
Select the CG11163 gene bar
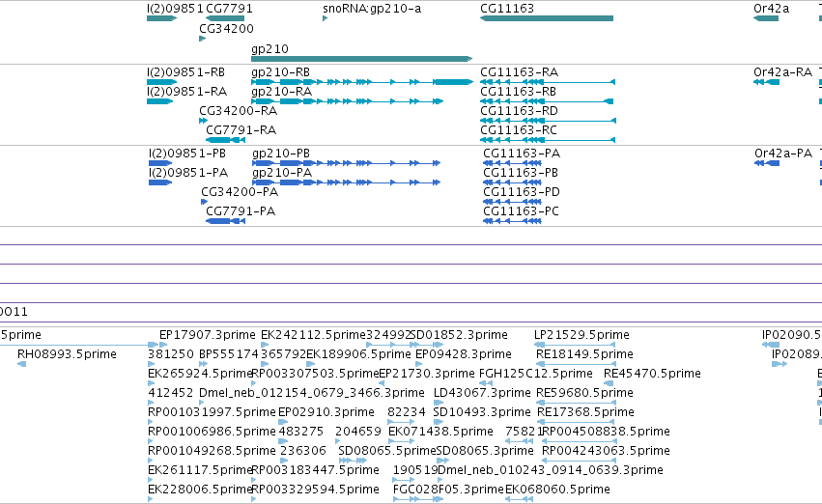(547, 18)
